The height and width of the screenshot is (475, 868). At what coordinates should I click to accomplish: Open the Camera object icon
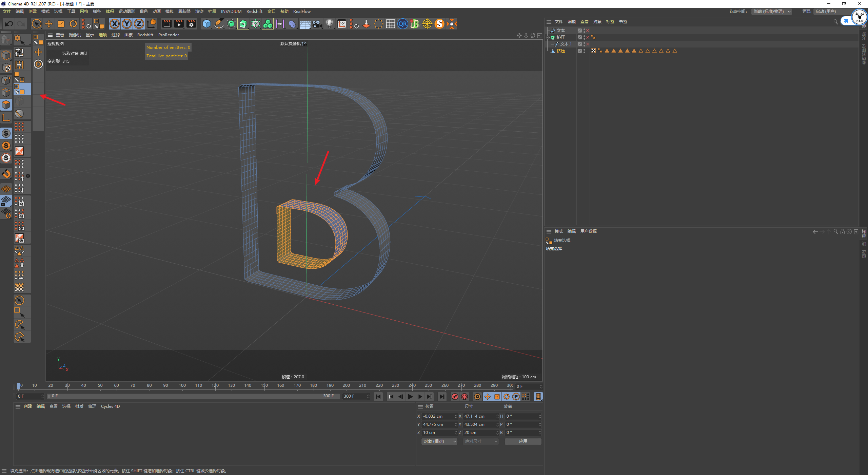tap(317, 24)
